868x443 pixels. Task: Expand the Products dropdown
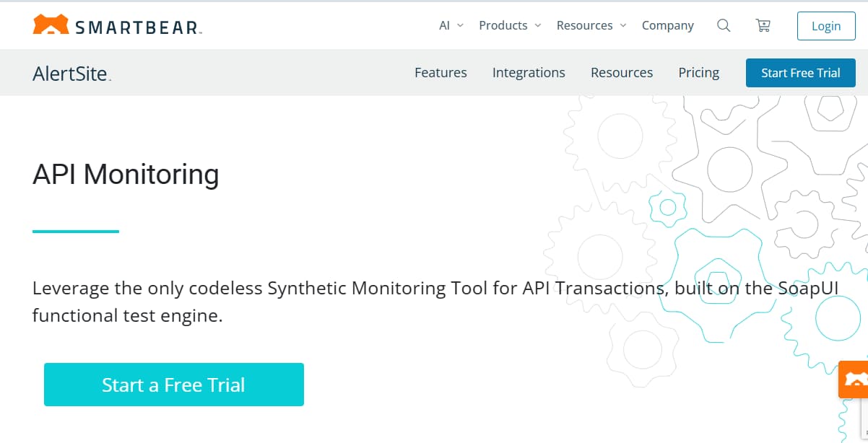point(503,25)
